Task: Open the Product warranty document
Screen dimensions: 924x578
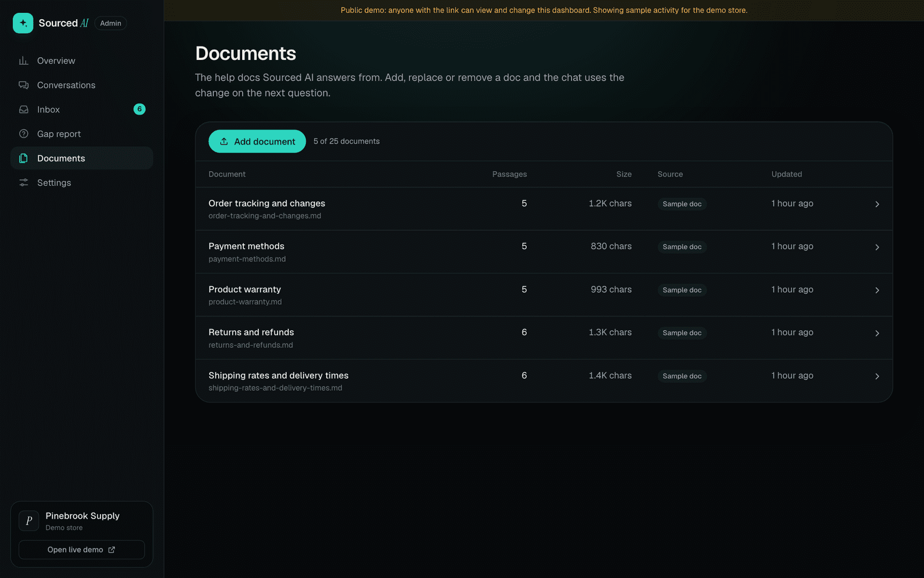Action: pyautogui.click(x=244, y=289)
